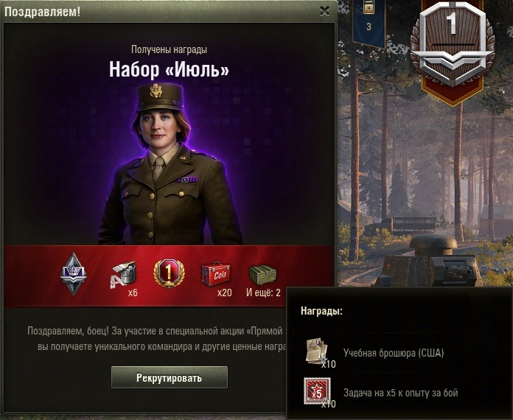Click the Набор «Июль» title
Viewport: 513px width, 420px height.
(169, 69)
